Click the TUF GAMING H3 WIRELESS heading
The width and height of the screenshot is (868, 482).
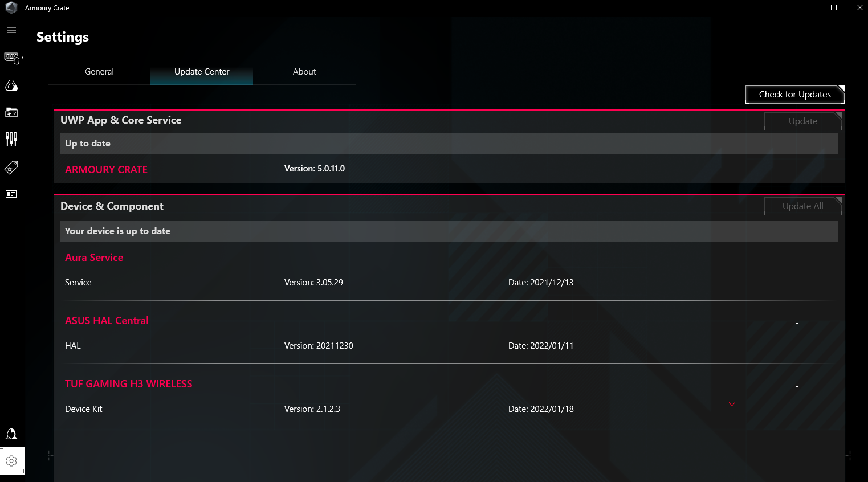coord(129,384)
